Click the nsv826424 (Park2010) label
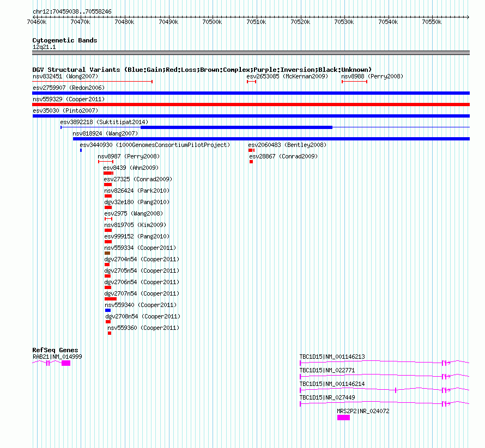The height and width of the screenshot is (448, 485). tap(137, 191)
